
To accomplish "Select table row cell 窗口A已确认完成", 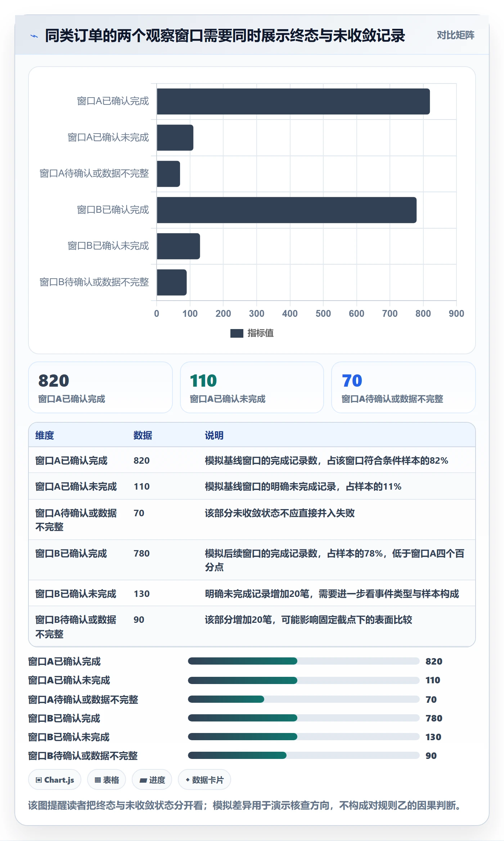I will click(x=71, y=461).
